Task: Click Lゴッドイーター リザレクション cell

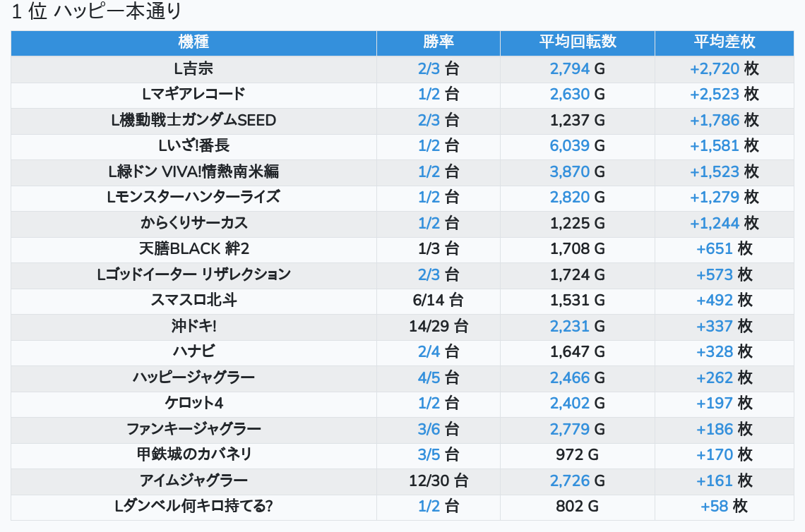Action: [x=193, y=274]
